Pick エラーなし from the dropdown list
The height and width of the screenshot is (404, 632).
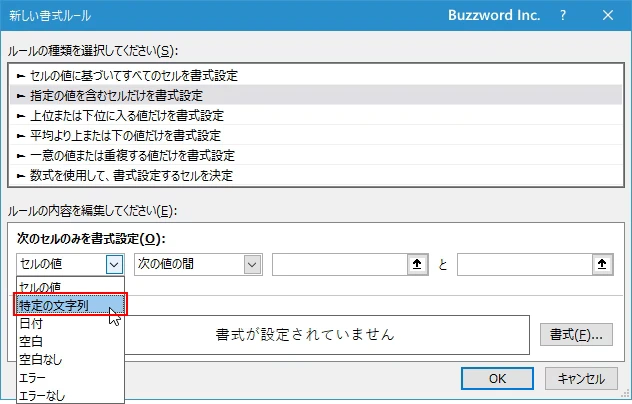70,396
